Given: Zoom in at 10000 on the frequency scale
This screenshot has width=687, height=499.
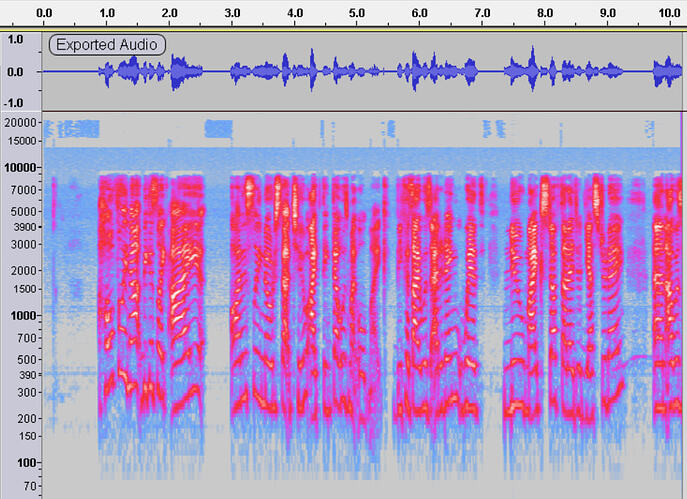Looking at the screenshot, I should pyautogui.click(x=20, y=167).
